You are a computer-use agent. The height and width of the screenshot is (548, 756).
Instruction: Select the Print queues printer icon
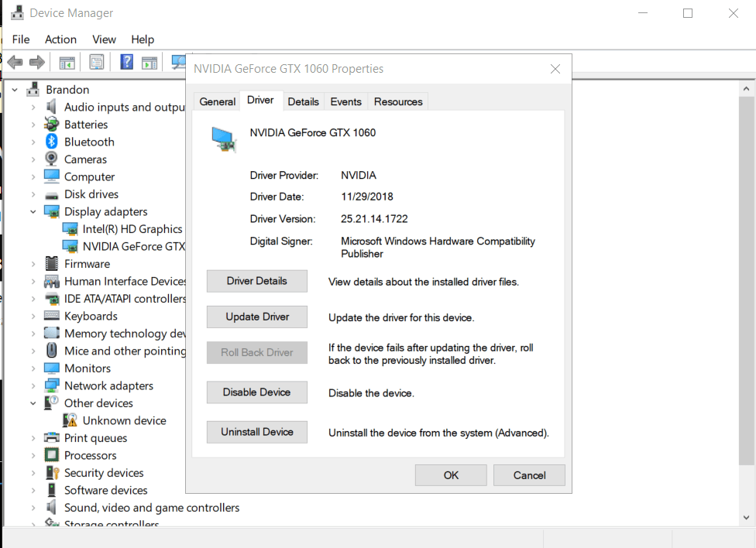click(x=52, y=437)
